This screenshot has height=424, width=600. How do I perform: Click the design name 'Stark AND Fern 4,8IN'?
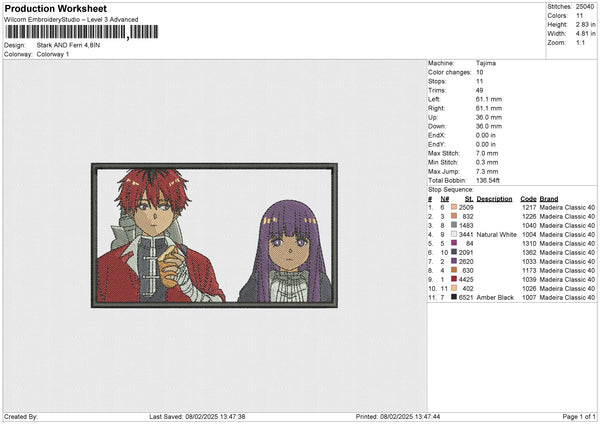tap(68, 45)
